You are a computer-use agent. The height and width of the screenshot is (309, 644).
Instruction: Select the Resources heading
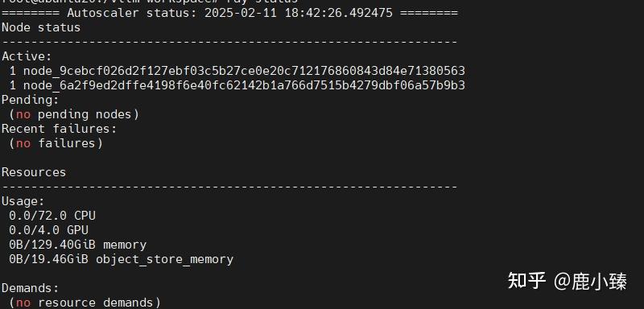tap(34, 172)
